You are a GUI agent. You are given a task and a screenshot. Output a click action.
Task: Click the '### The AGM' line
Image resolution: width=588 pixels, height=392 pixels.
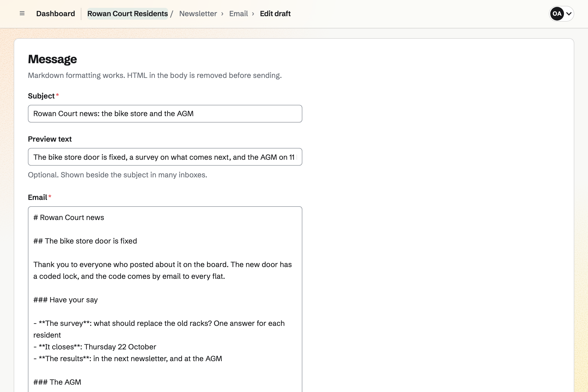[57, 382]
